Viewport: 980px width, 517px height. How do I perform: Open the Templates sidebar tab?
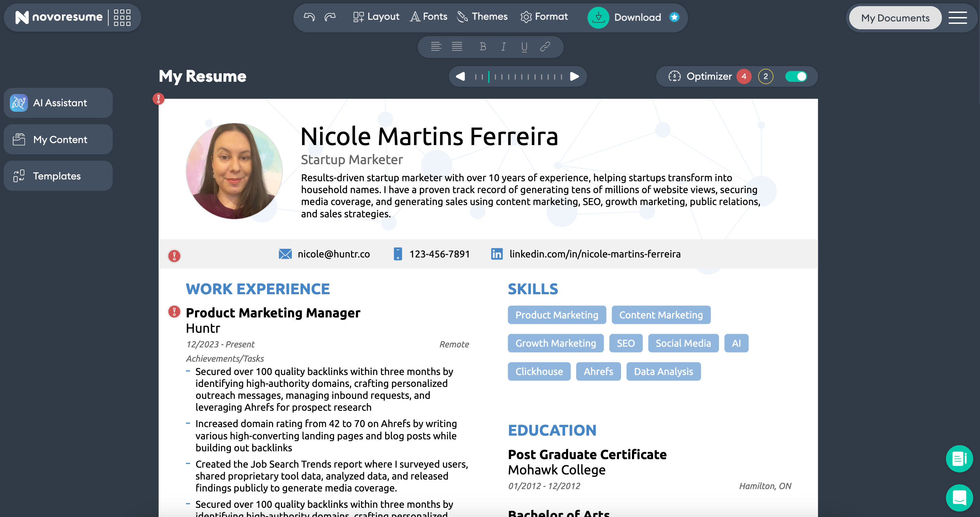[x=58, y=176]
